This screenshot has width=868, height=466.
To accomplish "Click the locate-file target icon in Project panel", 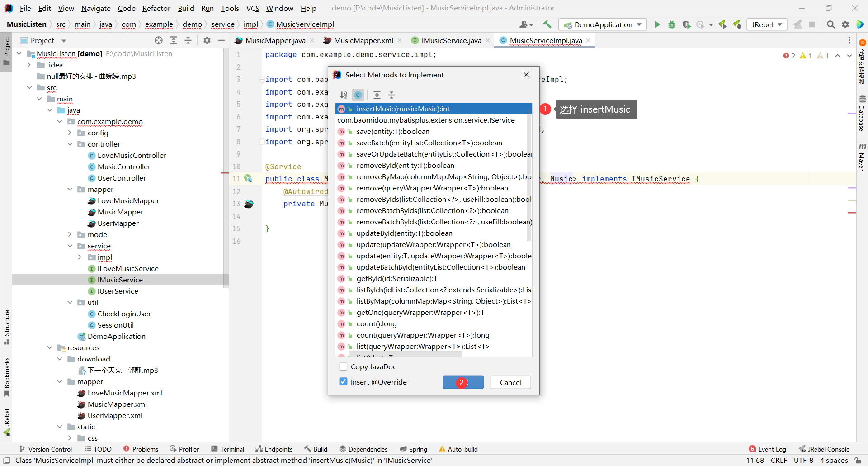I will tap(159, 41).
